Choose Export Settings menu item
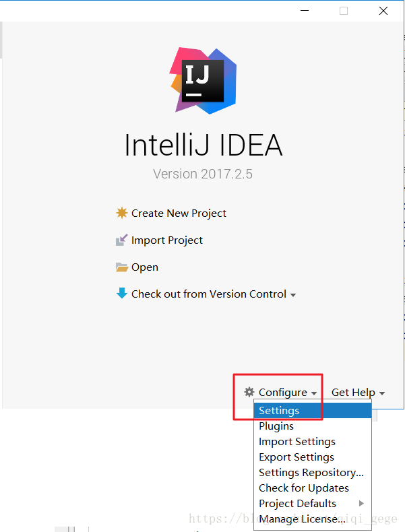The width and height of the screenshot is (405, 532). click(312, 457)
